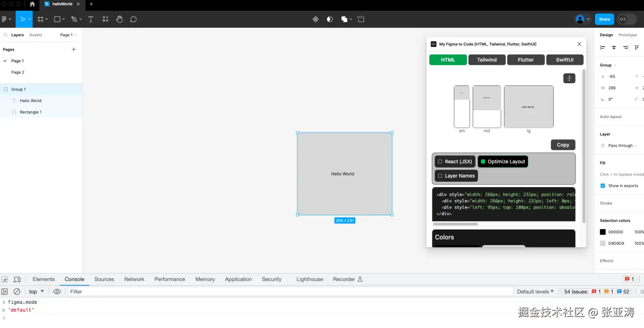644x328 pixels.
Task: Click the Create component icon
Action: coord(316,19)
